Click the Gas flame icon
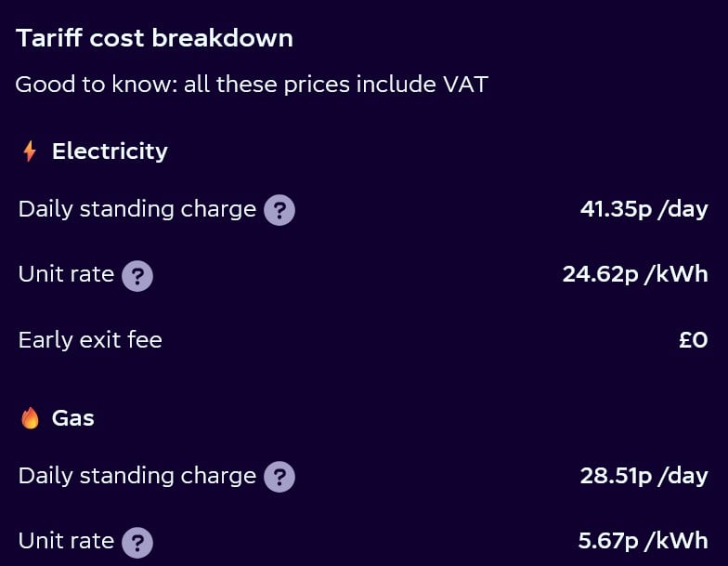 pos(30,418)
